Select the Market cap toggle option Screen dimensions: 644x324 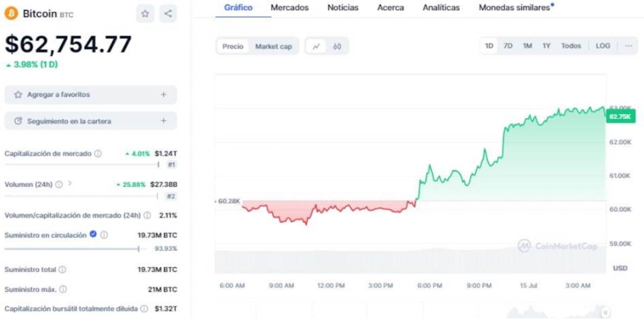point(274,46)
